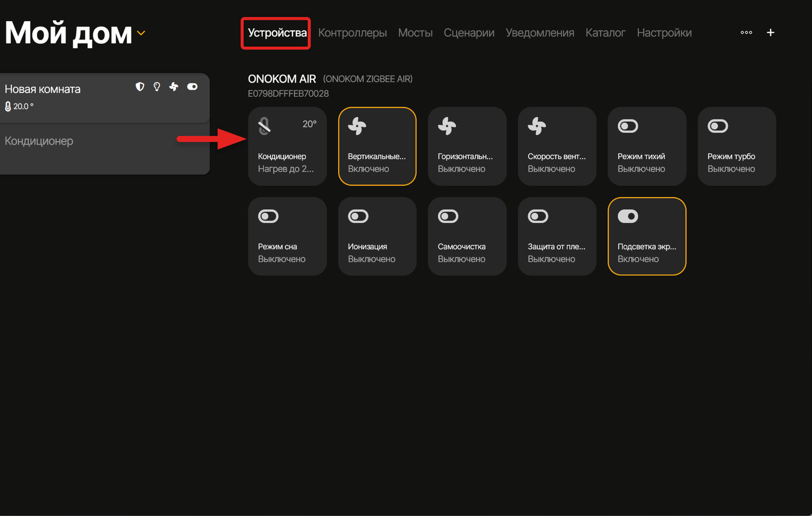Image resolution: width=812 pixels, height=516 pixels.
Task: Click the fan icon on Скорость вент tile
Action: 537,126
